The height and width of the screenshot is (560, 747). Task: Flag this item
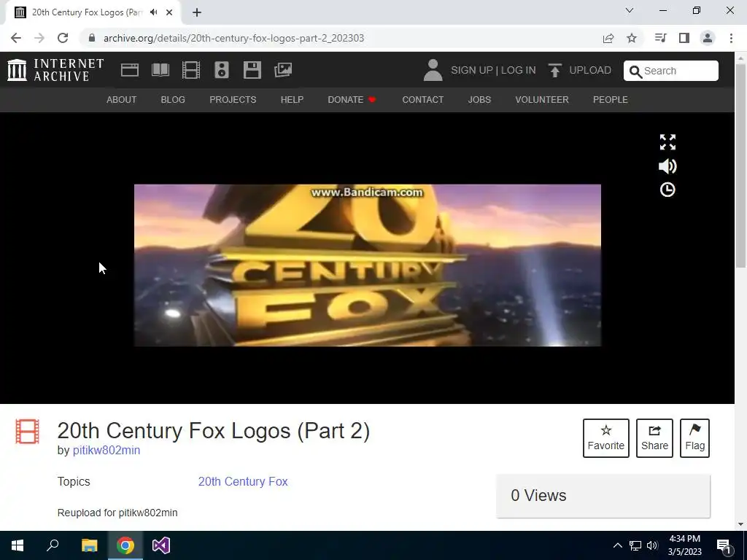pyautogui.click(x=694, y=438)
